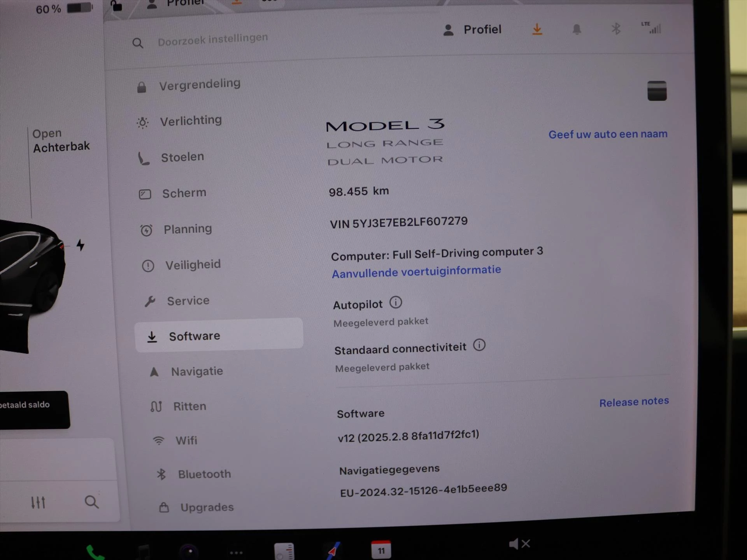Tap the Full Self-Driving computer 3 text

pyautogui.click(x=468, y=253)
